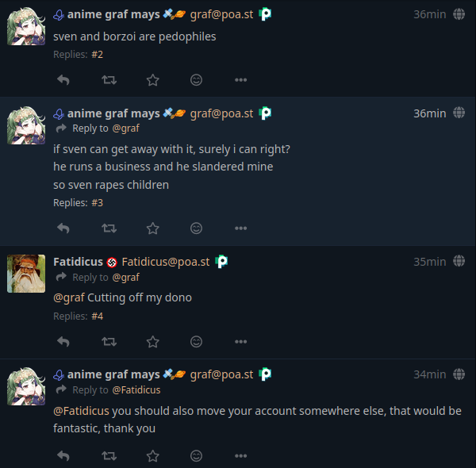
Task: Open reply link #4
Action: point(97,316)
